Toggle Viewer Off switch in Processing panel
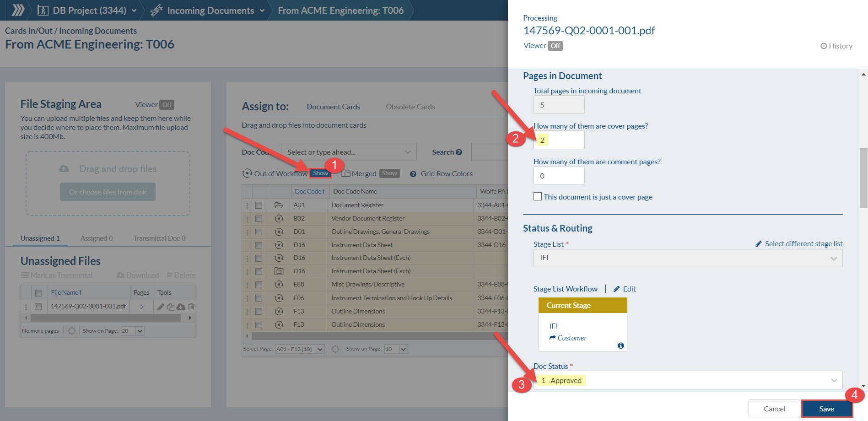This screenshot has width=868, height=421. pyautogui.click(x=555, y=46)
